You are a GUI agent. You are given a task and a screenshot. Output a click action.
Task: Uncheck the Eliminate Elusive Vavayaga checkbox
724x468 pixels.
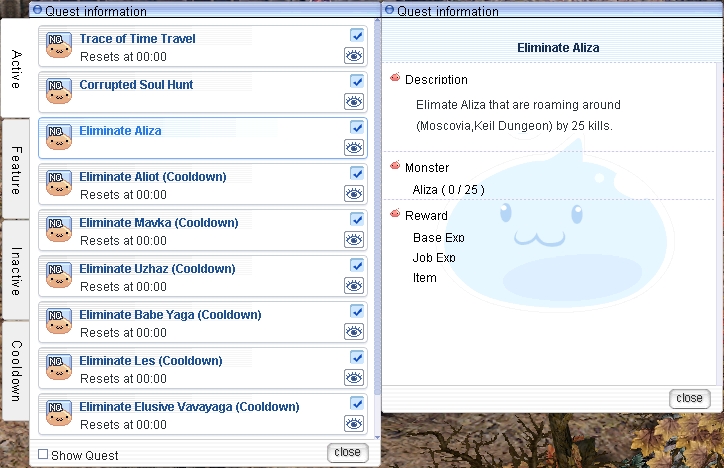tap(357, 404)
